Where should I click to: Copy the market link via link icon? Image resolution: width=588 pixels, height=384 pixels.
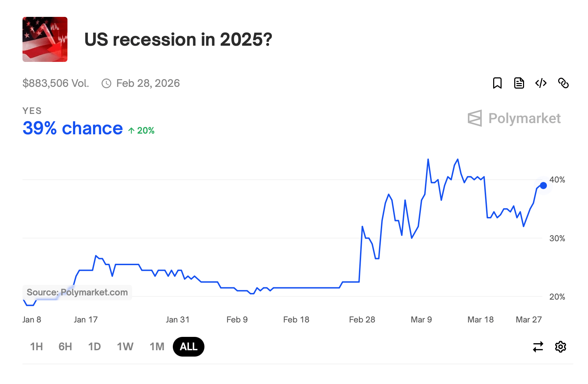[x=564, y=83]
